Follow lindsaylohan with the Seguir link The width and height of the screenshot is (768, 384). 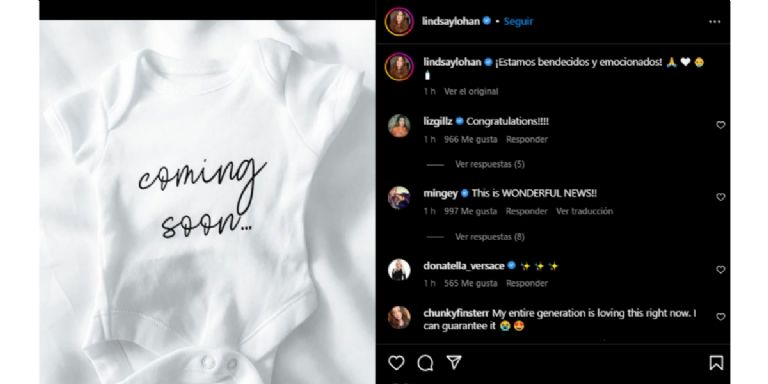(518, 22)
